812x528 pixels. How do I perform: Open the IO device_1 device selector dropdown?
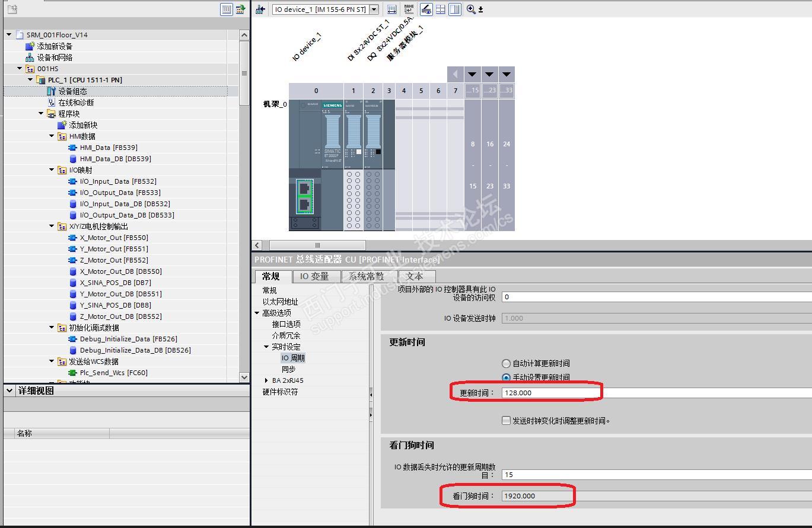click(374, 9)
